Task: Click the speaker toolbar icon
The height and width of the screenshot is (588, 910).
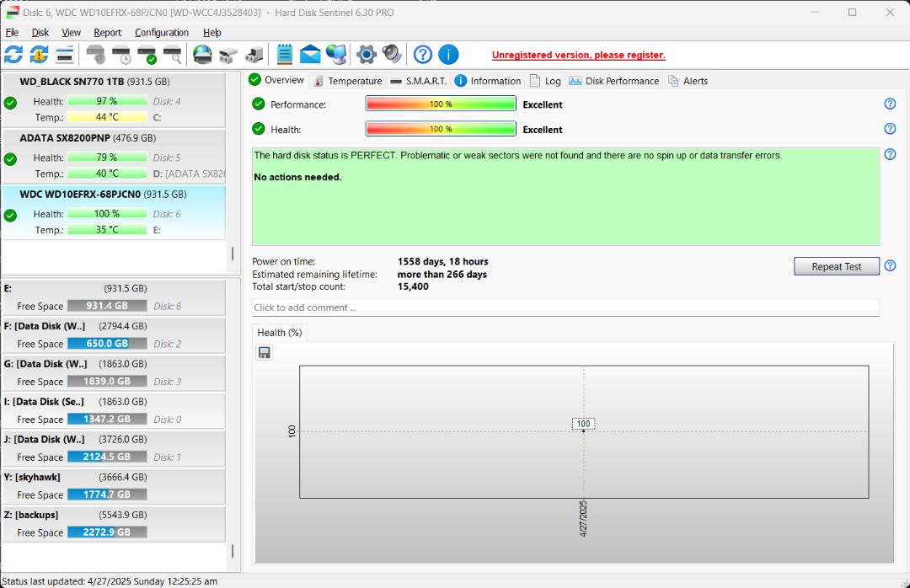Action: 392,55
